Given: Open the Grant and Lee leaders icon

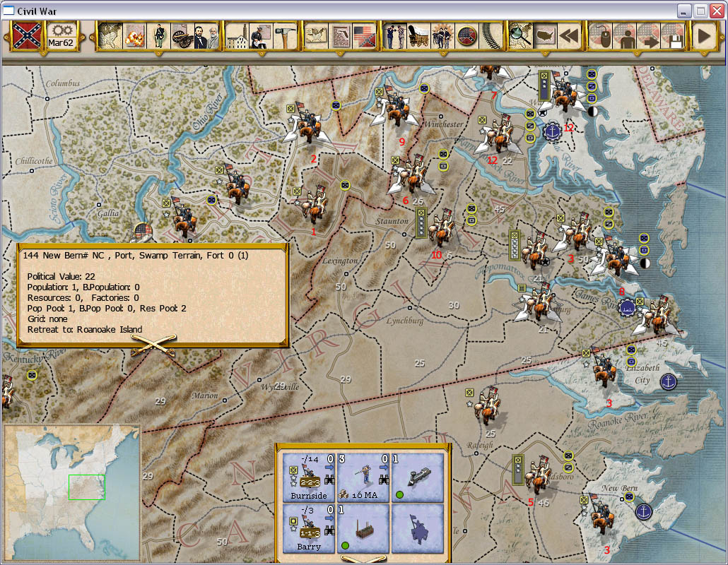Looking at the screenshot, I should pyautogui.click(x=206, y=36).
